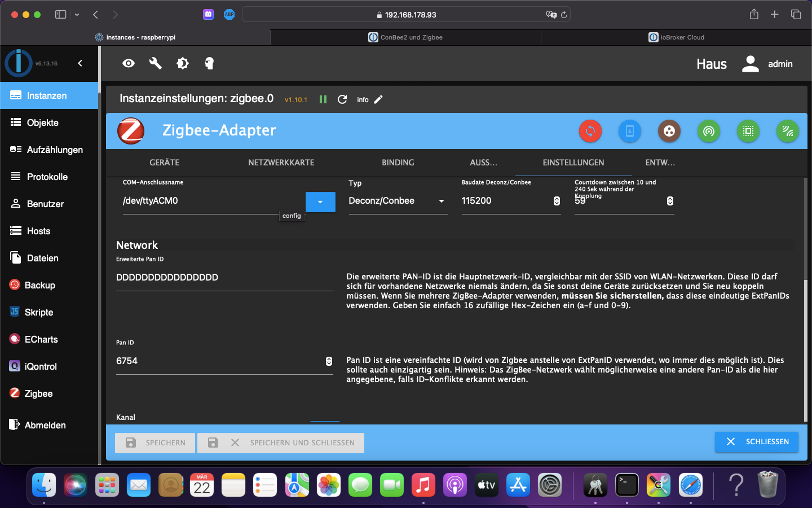Open the COM port dropdown button
Viewport: 812px width, 508px height.
(320, 202)
